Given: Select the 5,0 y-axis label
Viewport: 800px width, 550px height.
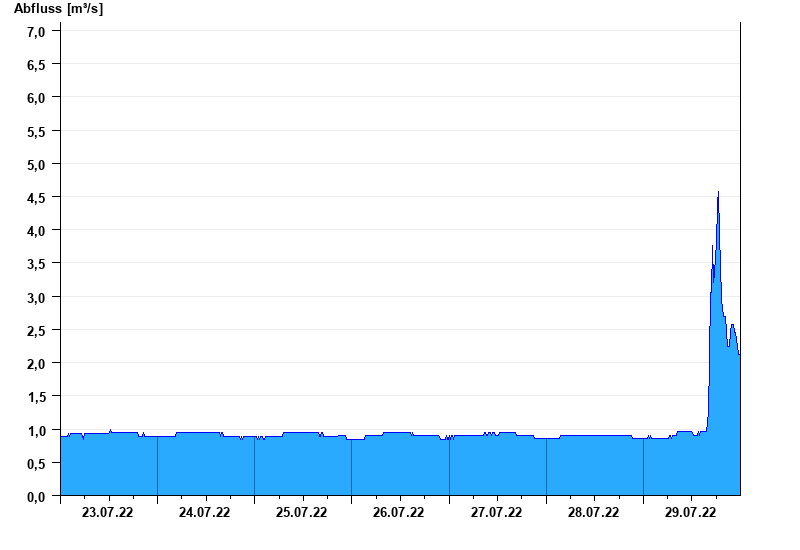Looking at the screenshot, I should point(36,165).
